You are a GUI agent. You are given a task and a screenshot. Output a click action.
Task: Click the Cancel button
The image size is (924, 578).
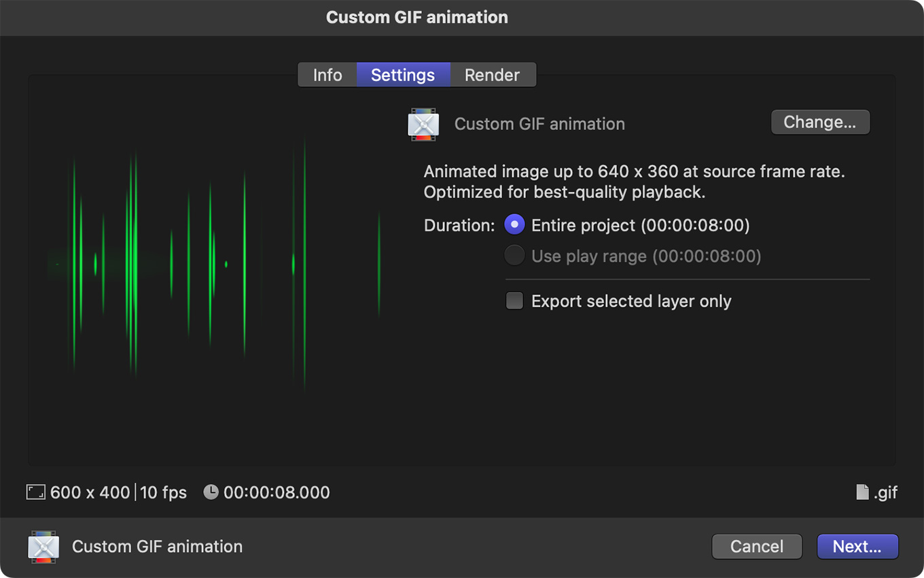coord(756,547)
